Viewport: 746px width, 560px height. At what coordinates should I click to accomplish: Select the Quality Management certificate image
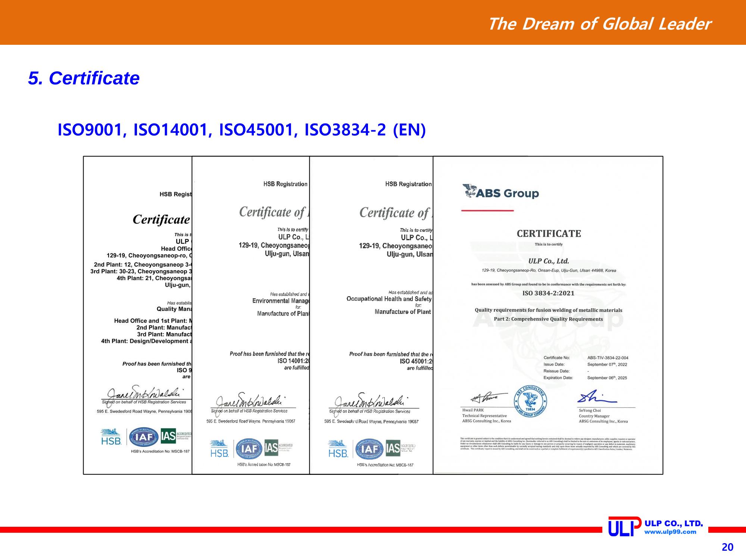[x=138, y=315]
